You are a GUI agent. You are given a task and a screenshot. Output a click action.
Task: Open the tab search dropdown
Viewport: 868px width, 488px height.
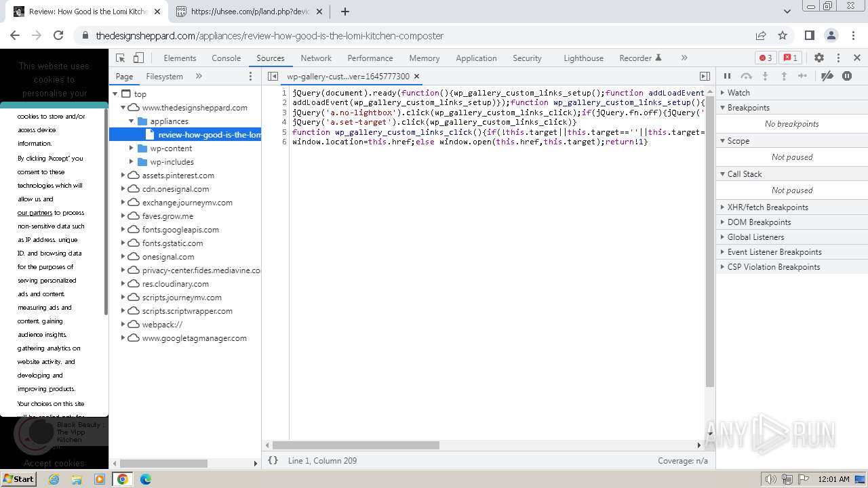(x=787, y=12)
